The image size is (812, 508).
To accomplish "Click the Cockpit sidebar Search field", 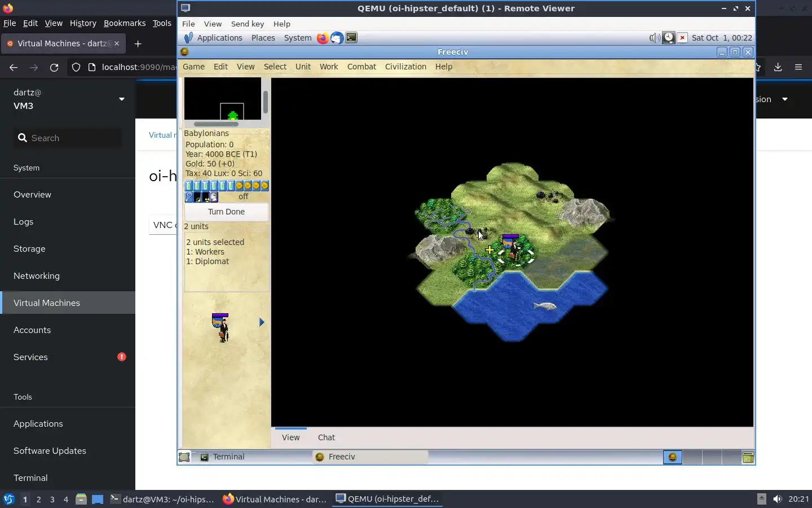I will pos(68,138).
